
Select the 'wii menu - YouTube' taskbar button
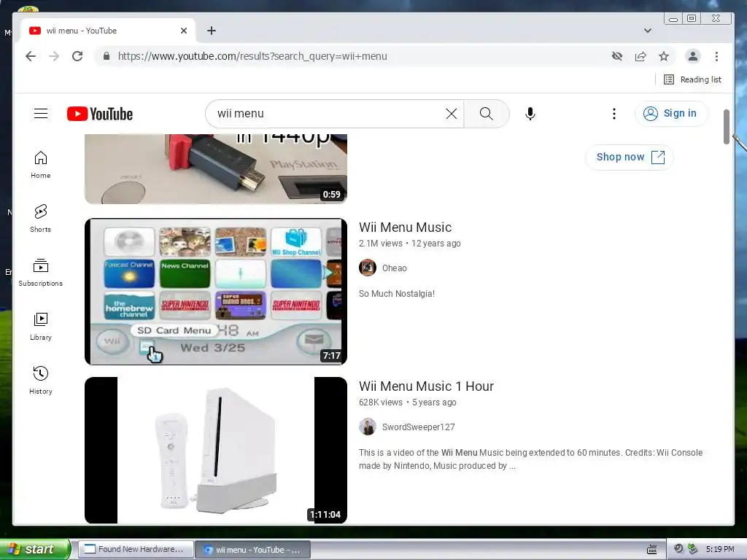[x=253, y=550]
